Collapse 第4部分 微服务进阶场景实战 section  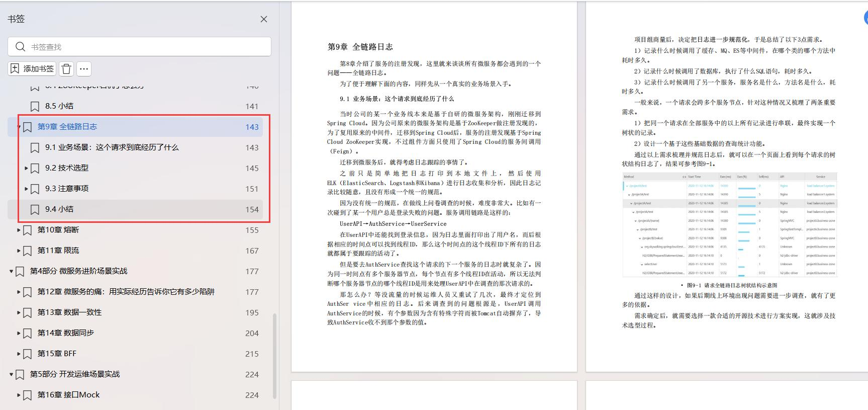(11, 271)
